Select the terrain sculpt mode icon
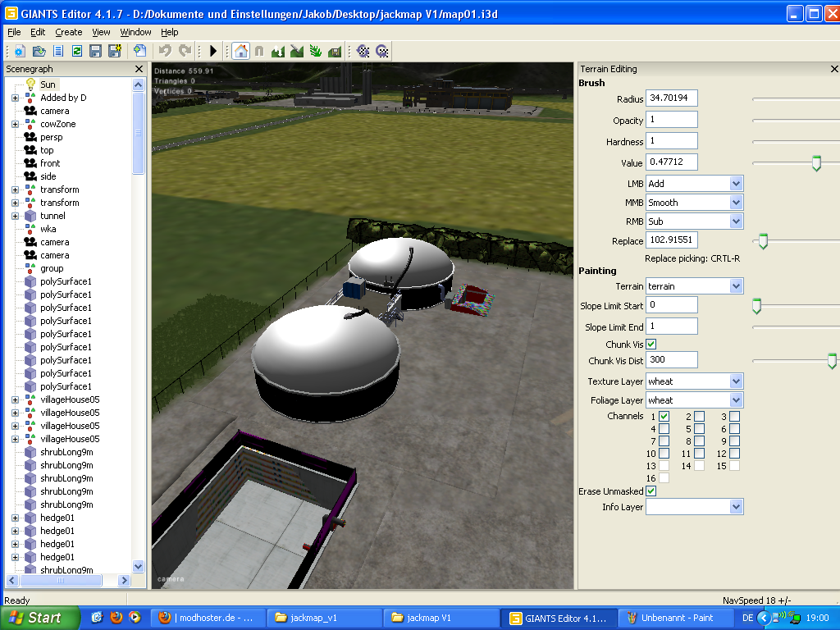 coord(278,52)
